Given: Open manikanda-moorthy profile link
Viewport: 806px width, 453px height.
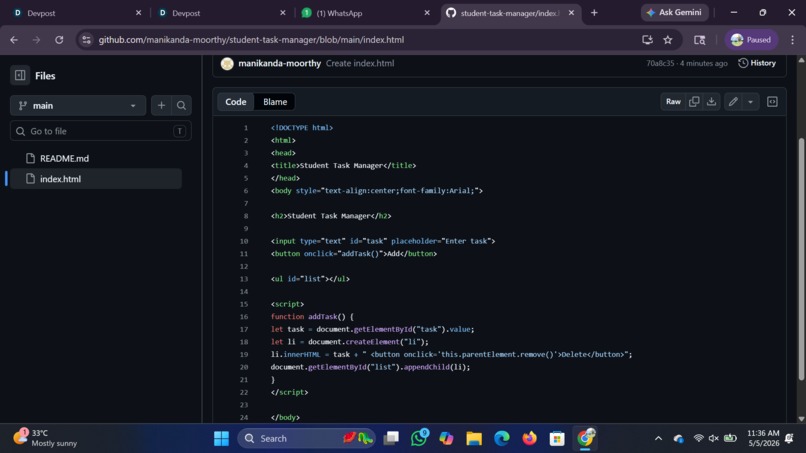Looking at the screenshot, I should [280, 63].
